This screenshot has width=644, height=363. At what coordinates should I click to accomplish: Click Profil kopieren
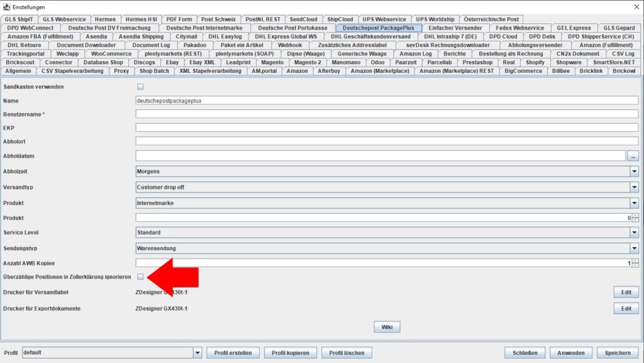click(291, 353)
